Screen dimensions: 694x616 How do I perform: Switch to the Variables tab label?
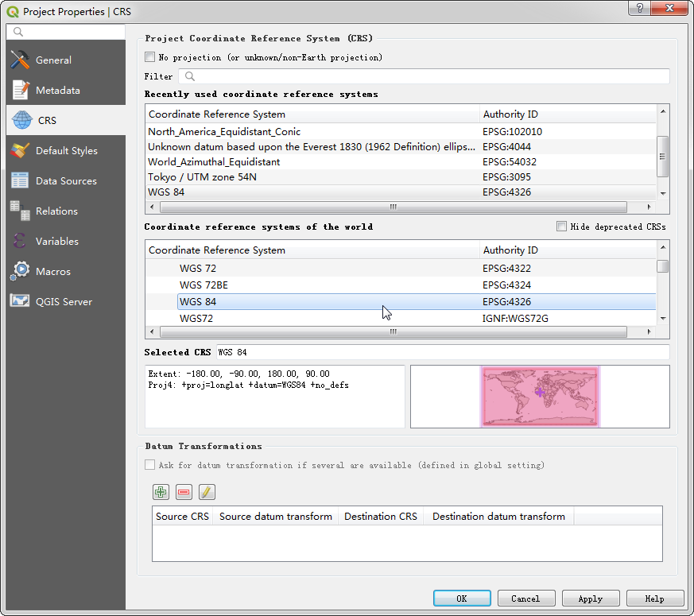pyautogui.click(x=57, y=241)
